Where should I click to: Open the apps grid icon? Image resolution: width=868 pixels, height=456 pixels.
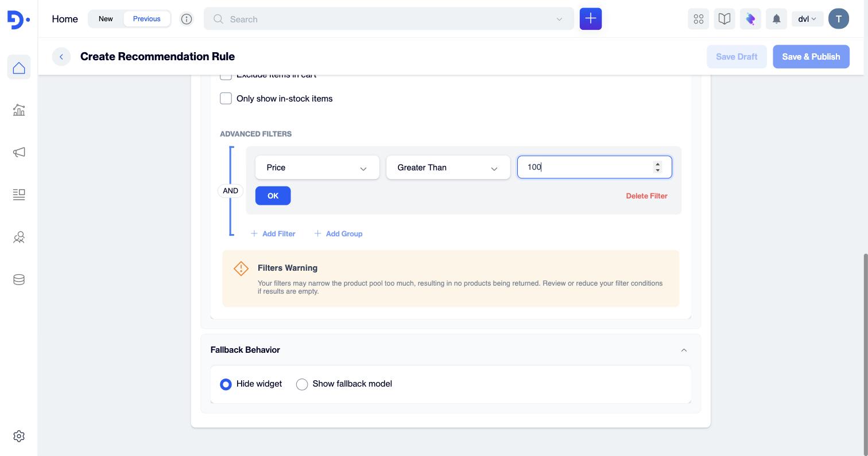[699, 19]
